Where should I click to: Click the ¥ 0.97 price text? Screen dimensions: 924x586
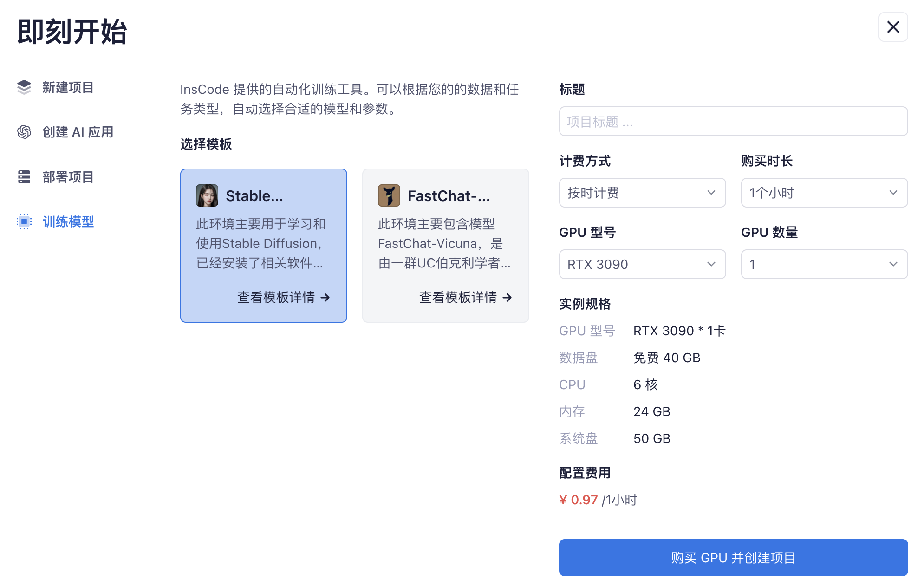(x=578, y=500)
